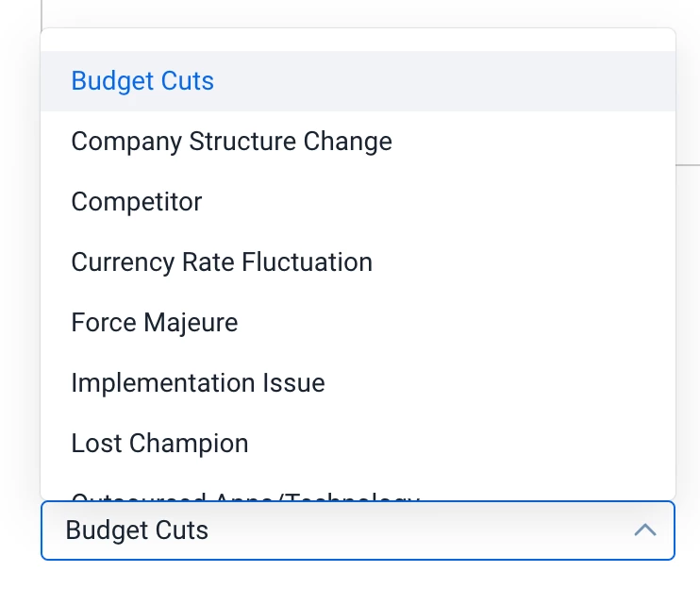This screenshot has width=700, height=606.
Task: Select Implementation Issue from the dropdown
Action: pyautogui.click(x=198, y=383)
